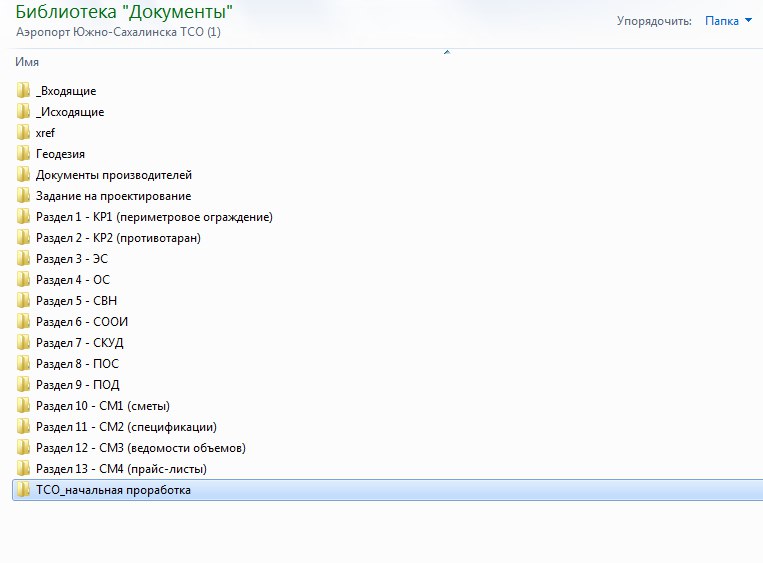The height and width of the screenshot is (563, 763).
Task: Click the xref folder icon
Action: (23, 132)
